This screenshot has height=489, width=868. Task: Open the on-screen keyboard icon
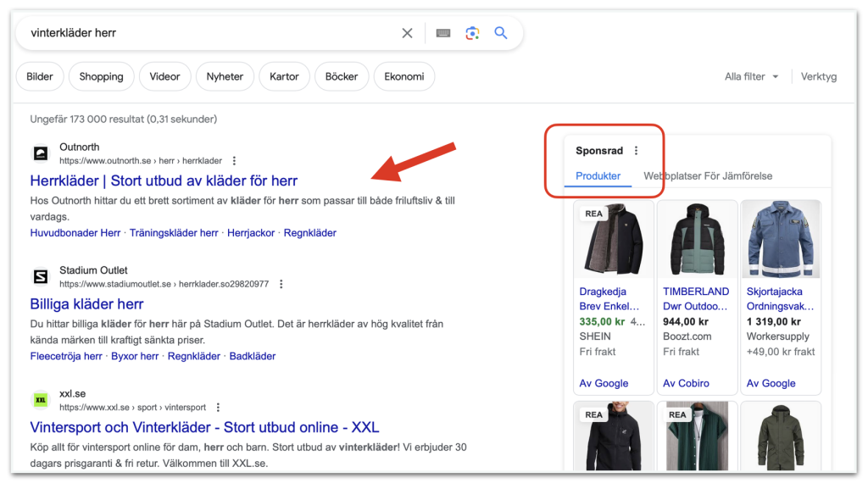(442, 33)
